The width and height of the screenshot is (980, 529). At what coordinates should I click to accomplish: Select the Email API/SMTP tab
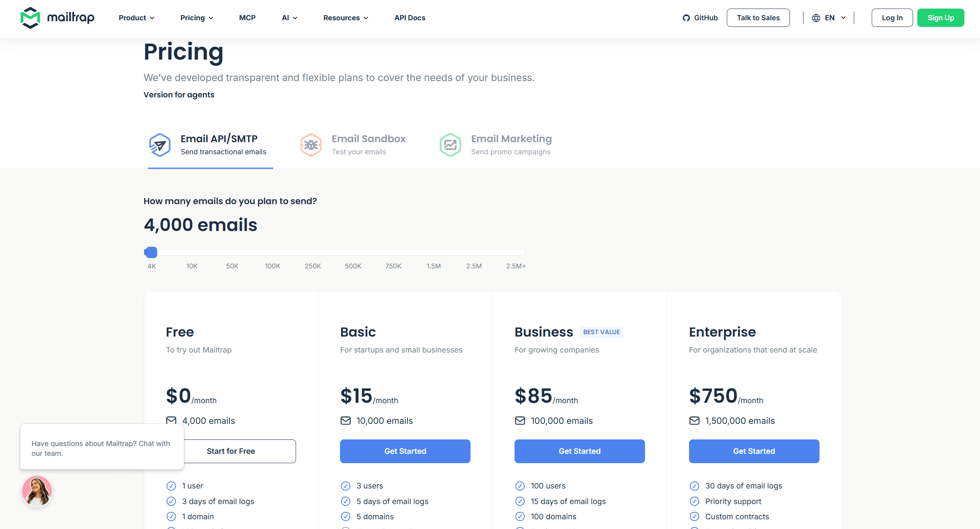pyautogui.click(x=210, y=145)
